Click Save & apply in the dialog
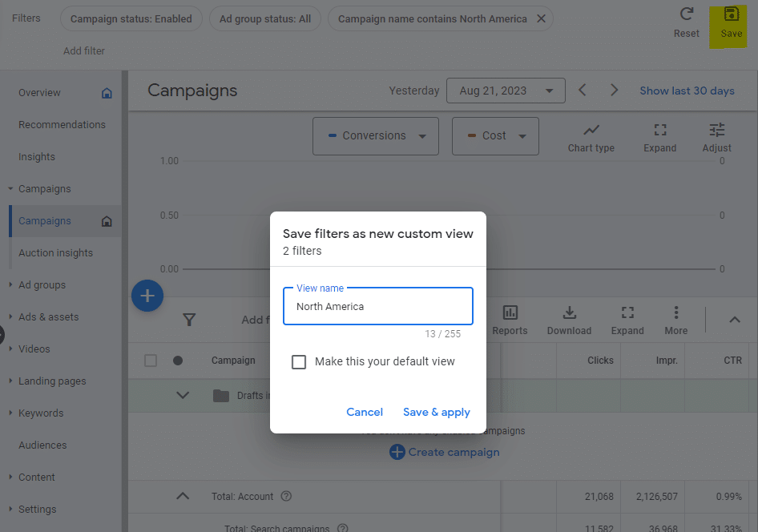 pos(436,412)
